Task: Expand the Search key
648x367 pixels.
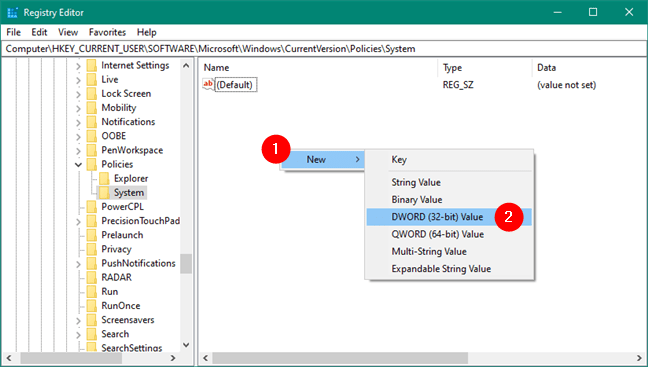Action: click(79, 334)
